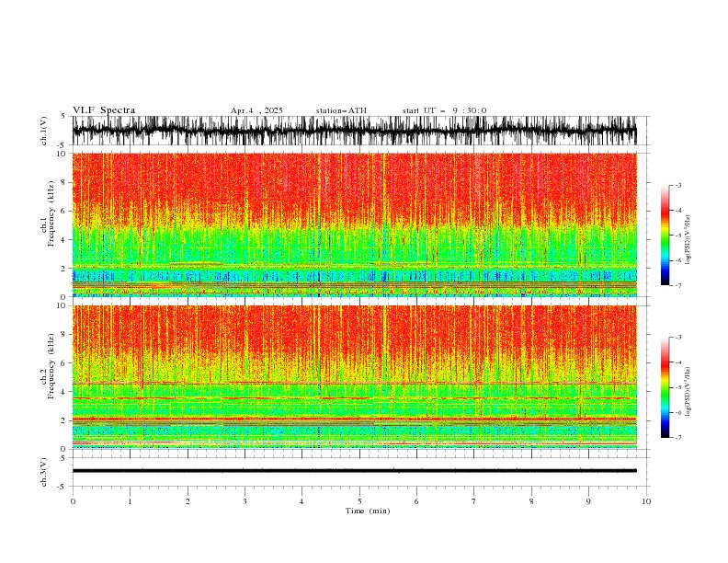Click the flat ch.3 voltage trace
Viewport: 728px width, 563px height.
point(354,471)
